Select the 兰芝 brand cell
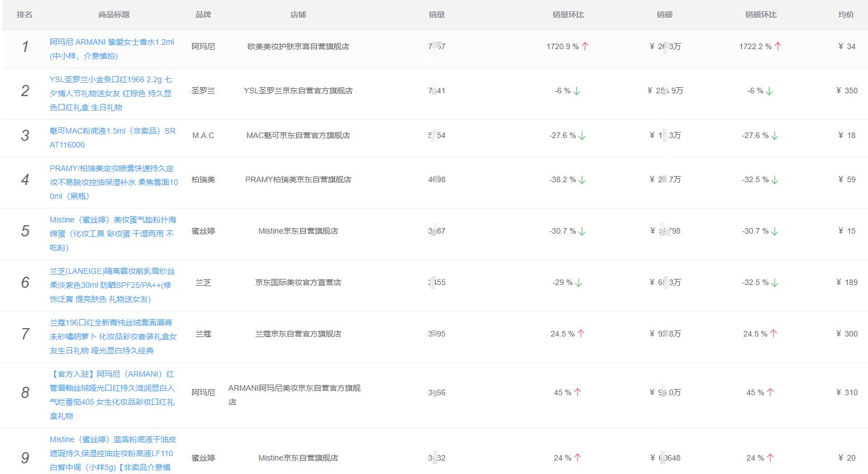Screen dimensions: 868x474 coord(203,282)
